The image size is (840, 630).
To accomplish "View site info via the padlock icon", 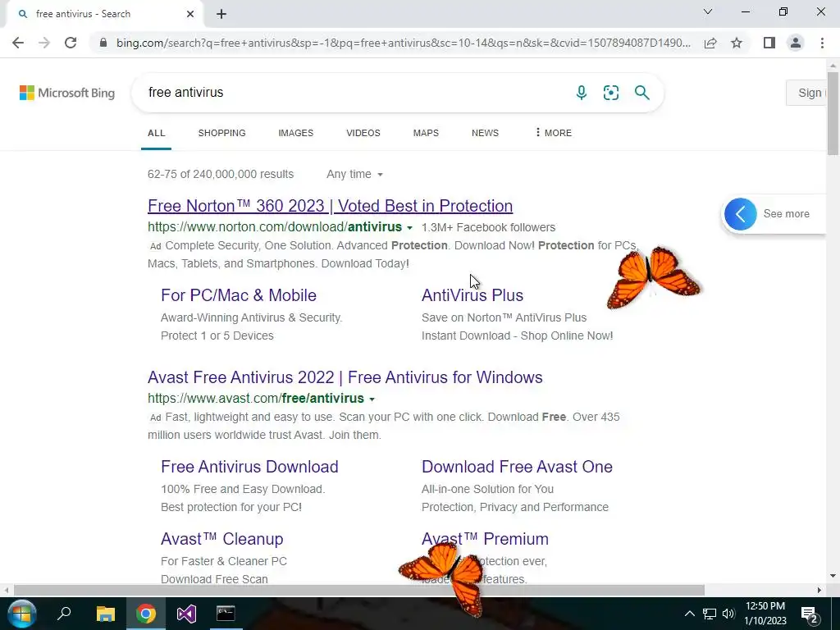I will tap(103, 43).
